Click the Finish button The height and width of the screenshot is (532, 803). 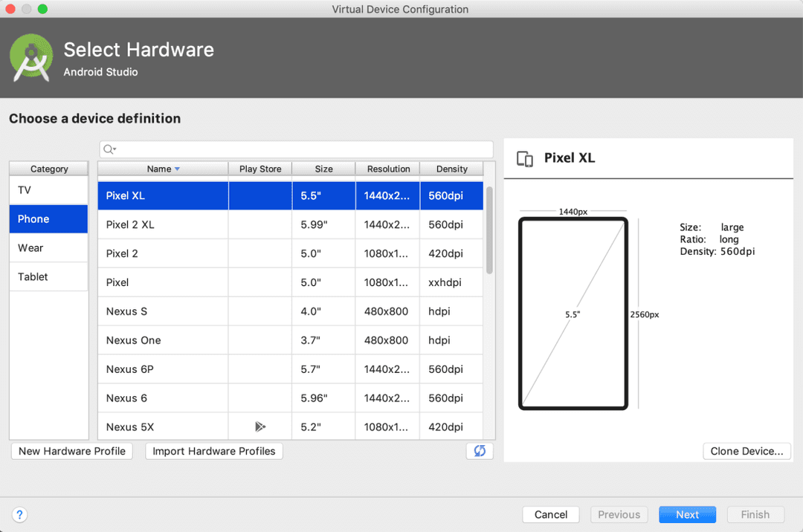755,515
